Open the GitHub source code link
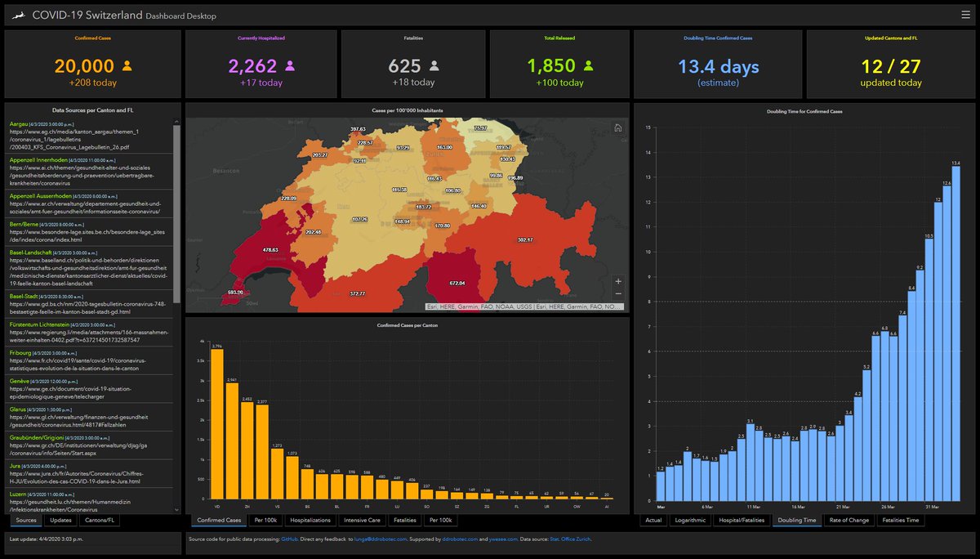 [x=290, y=539]
